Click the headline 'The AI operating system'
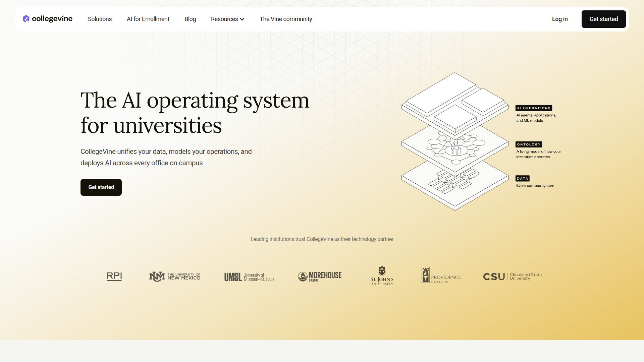The height and width of the screenshot is (362, 644). click(x=195, y=100)
